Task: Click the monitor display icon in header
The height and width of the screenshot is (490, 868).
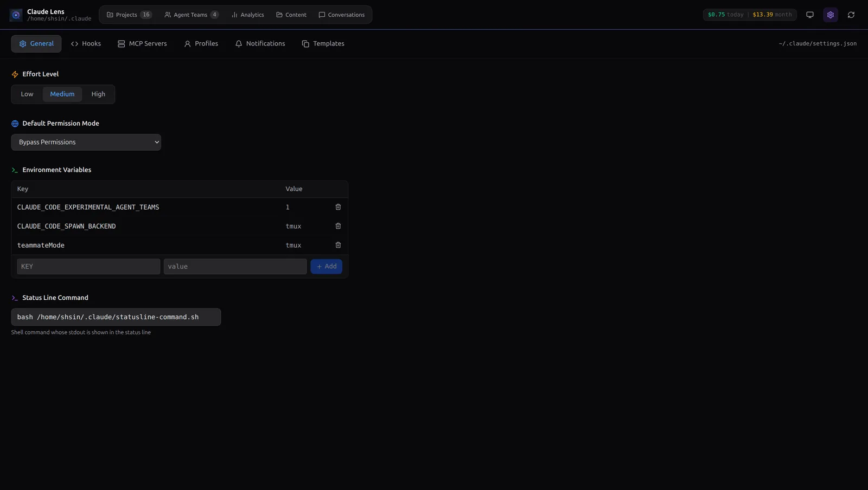Action: tap(809, 15)
